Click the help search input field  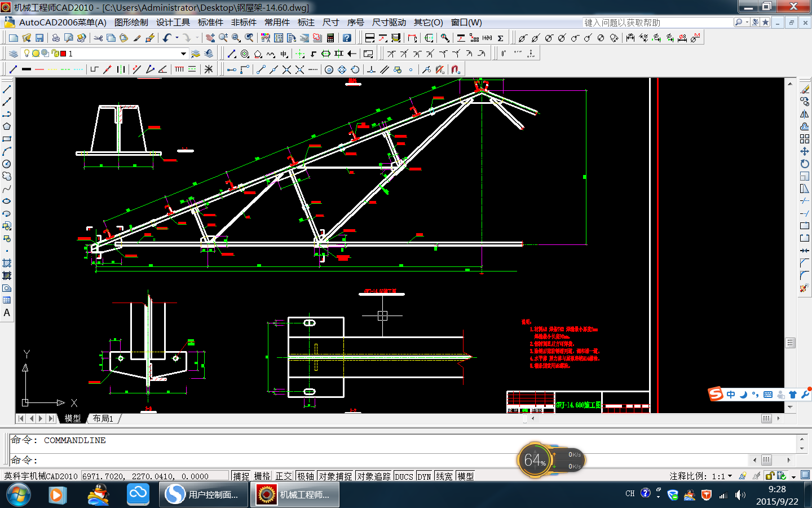click(657, 23)
